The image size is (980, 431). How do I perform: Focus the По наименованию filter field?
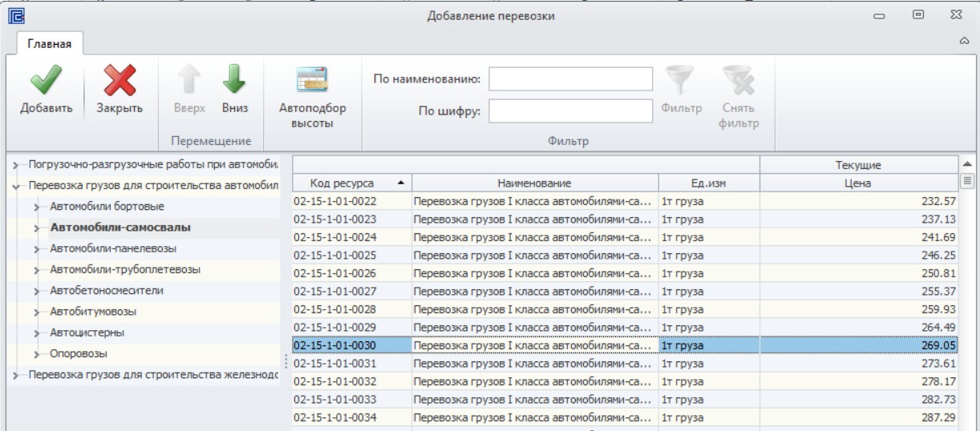[x=571, y=79]
